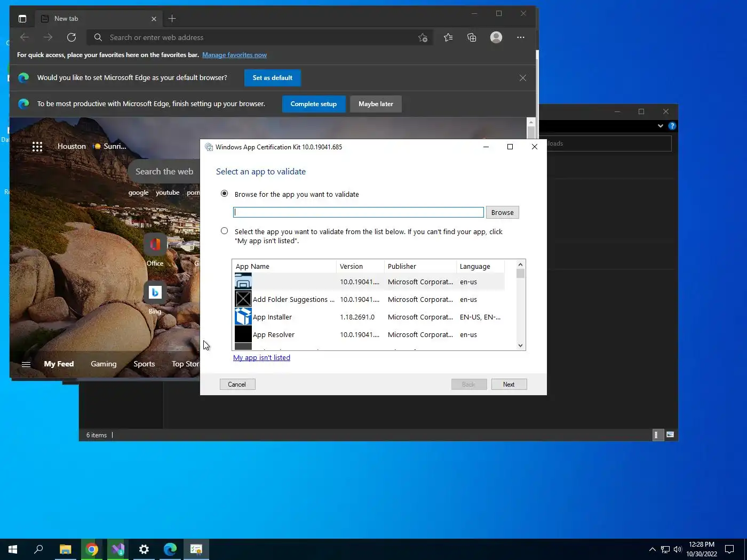Open Edge Settings and more menu
Screen dimensions: 747x560
pyautogui.click(x=521, y=37)
